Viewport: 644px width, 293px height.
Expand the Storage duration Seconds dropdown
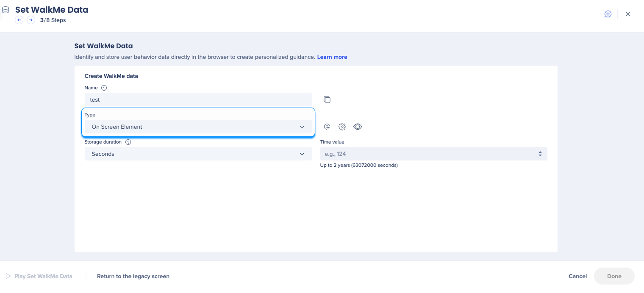pyautogui.click(x=198, y=154)
